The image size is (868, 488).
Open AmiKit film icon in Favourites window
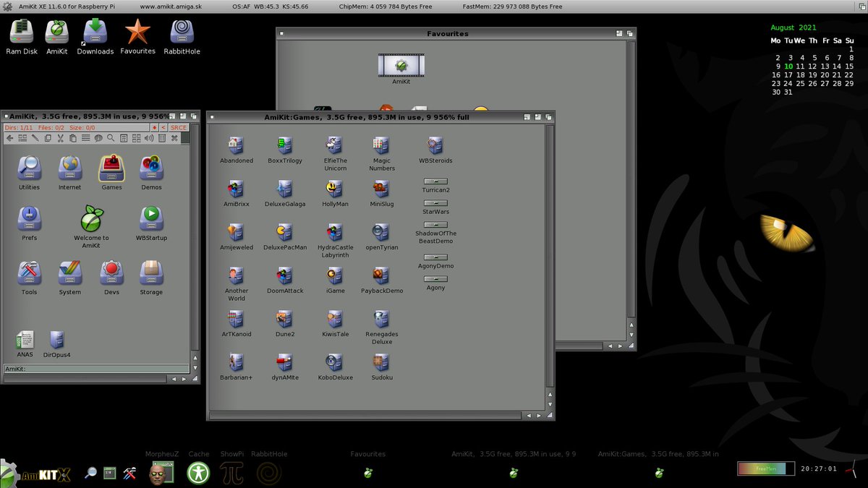pyautogui.click(x=401, y=69)
